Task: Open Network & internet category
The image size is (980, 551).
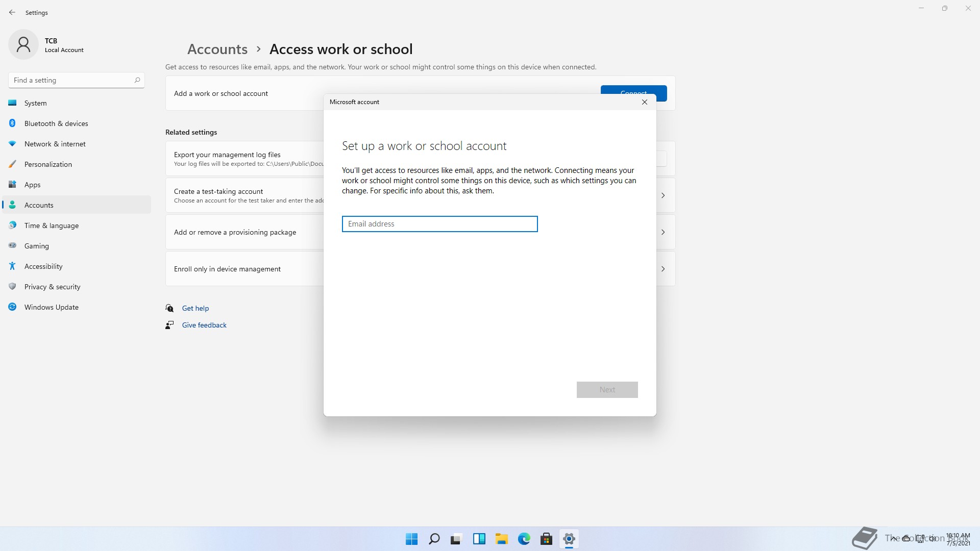Action: 77,144
